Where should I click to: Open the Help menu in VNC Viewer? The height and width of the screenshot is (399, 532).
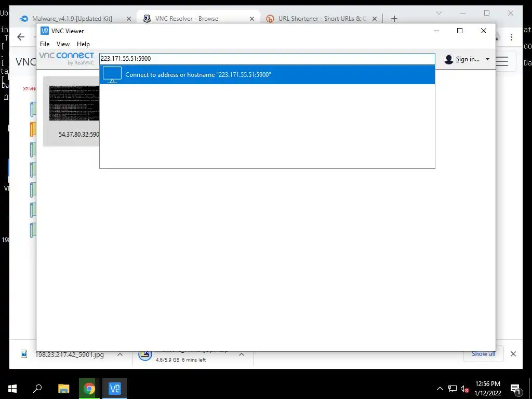[83, 44]
